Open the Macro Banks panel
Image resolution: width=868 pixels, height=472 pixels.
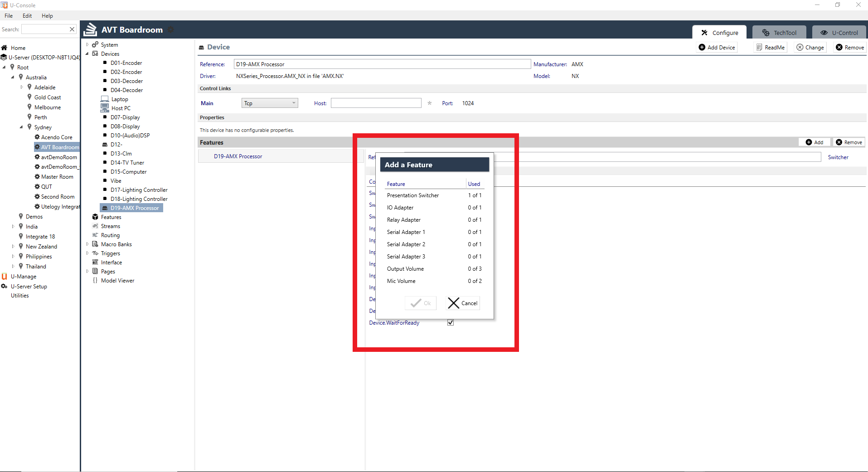(116, 244)
